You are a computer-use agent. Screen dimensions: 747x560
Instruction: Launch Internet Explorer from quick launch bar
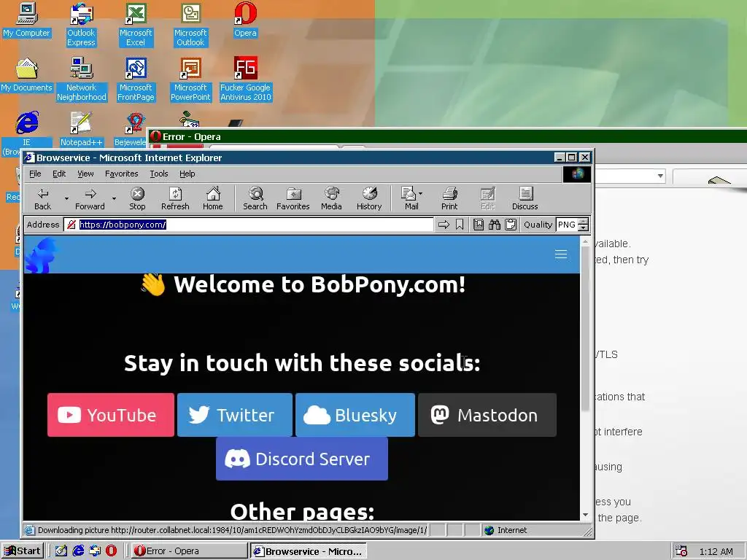(x=78, y=551)
